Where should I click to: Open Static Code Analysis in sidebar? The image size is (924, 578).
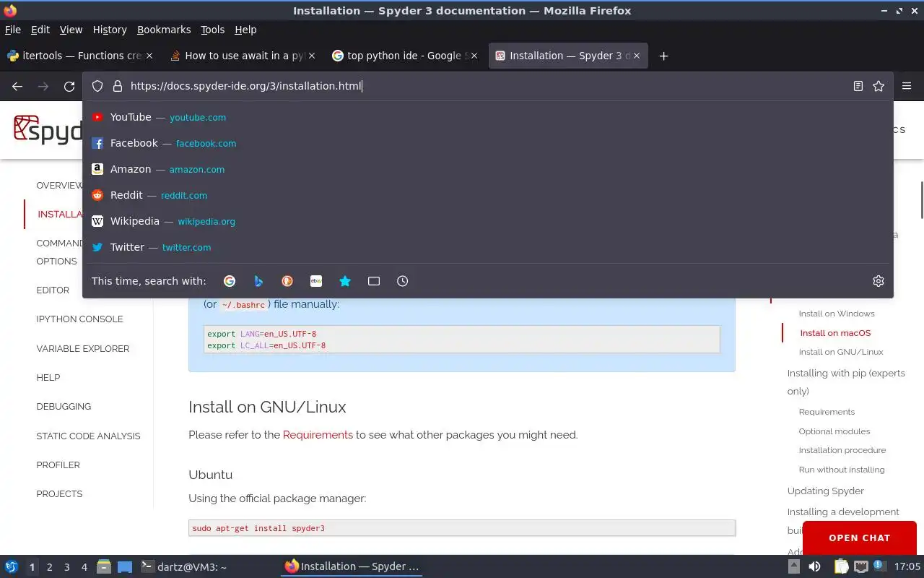(x=88, y=436)
